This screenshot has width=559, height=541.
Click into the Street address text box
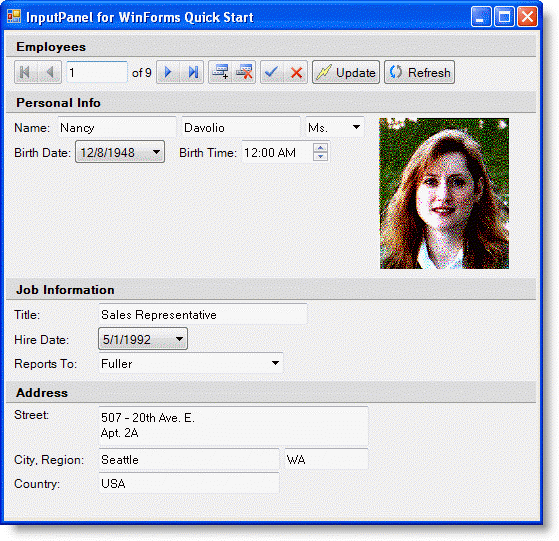pyautogui.click(x=234, y=426)
